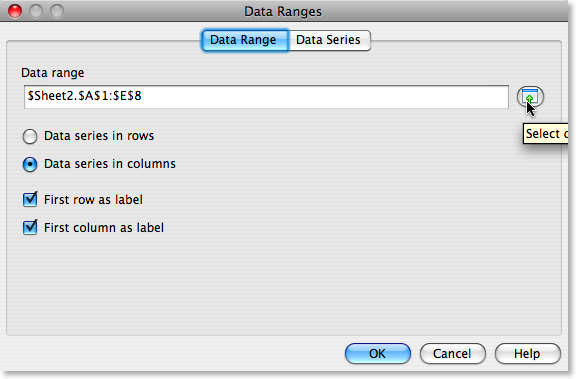Close the Data Ranges dialog with red button
Image resolution: width=576 pixels, height=379 pixels.
click(x=15, y=11)
